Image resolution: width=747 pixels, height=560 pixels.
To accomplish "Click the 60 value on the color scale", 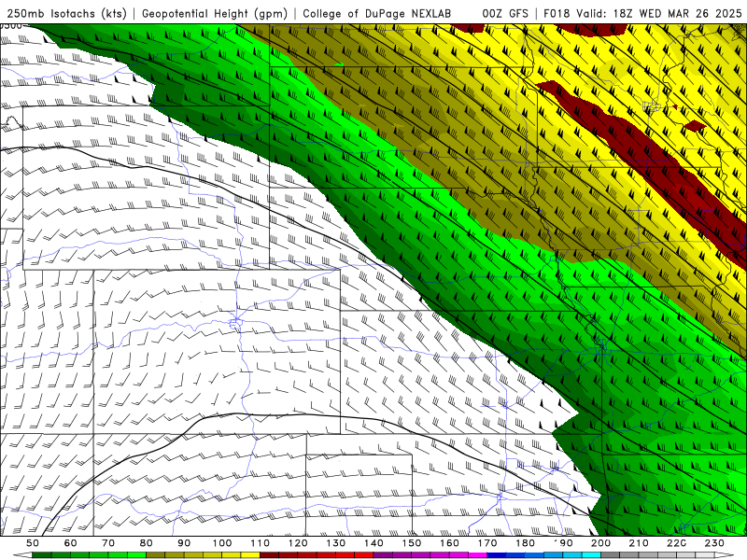I will 70,543.
